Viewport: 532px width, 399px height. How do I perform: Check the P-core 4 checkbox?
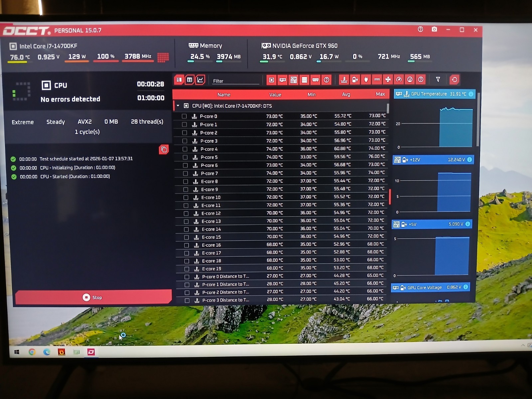click(185, 149)
